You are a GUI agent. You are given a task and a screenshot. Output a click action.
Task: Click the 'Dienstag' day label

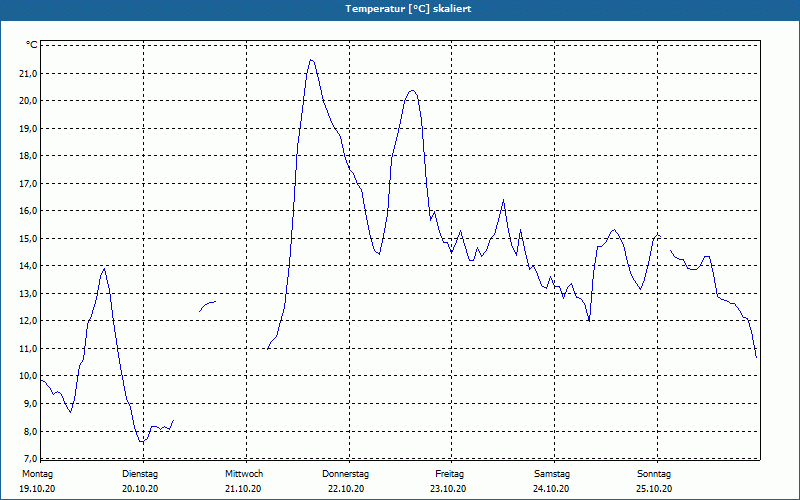pyautogui.click(x=140, y=474)
